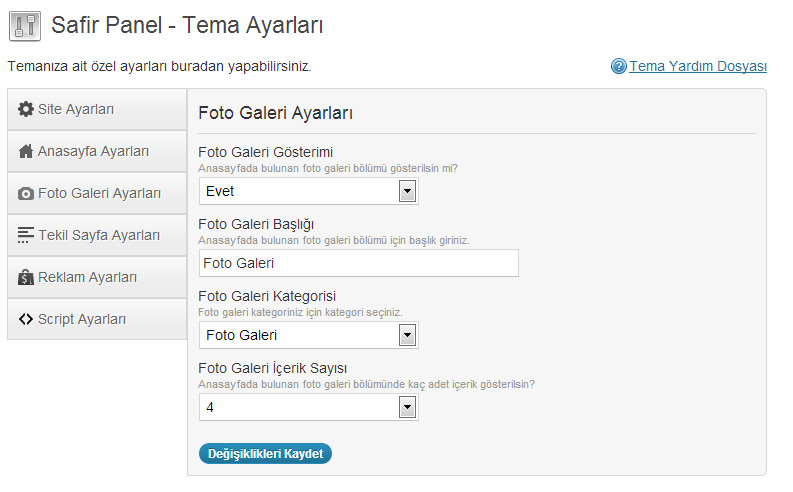Click the house icon beside Anasayfa Ayarları
This screenshot has height=492, width=793.
point(26,151)
